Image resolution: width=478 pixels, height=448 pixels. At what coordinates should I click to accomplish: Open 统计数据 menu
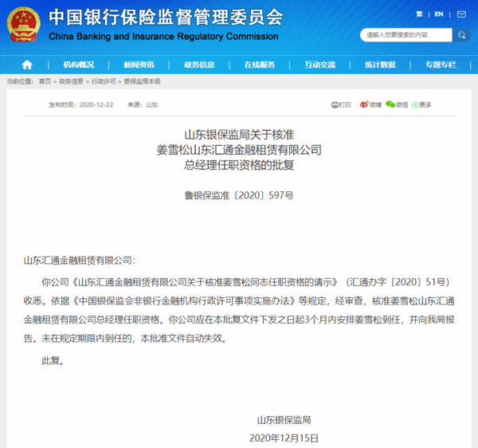pos(380,65)
